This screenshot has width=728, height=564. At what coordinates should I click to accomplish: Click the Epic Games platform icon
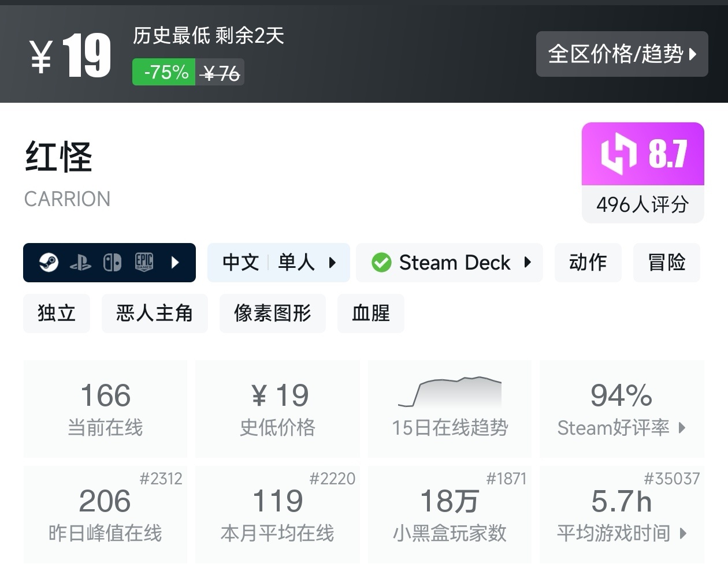pos(144,263)
